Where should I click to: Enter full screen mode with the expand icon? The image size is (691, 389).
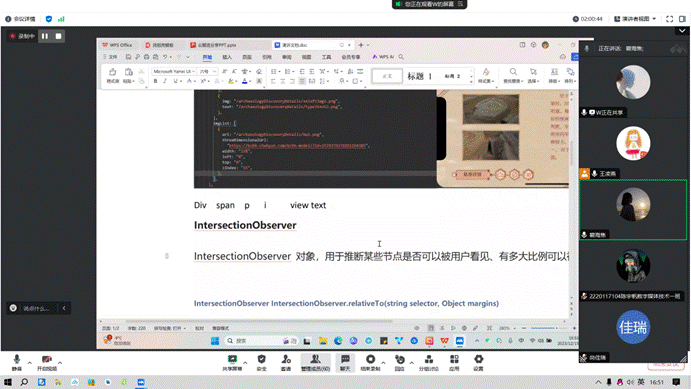pyautogui.click(x=669, y=19)
